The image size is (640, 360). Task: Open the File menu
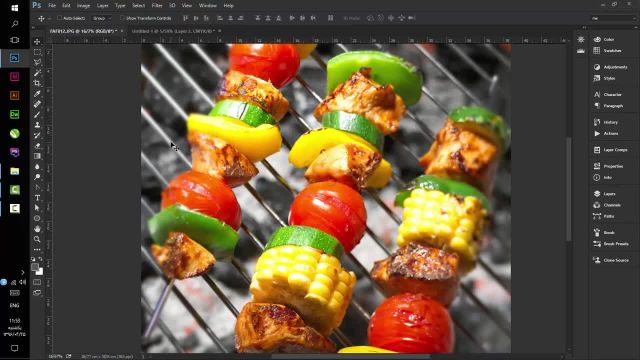click(x=52, y=6)
